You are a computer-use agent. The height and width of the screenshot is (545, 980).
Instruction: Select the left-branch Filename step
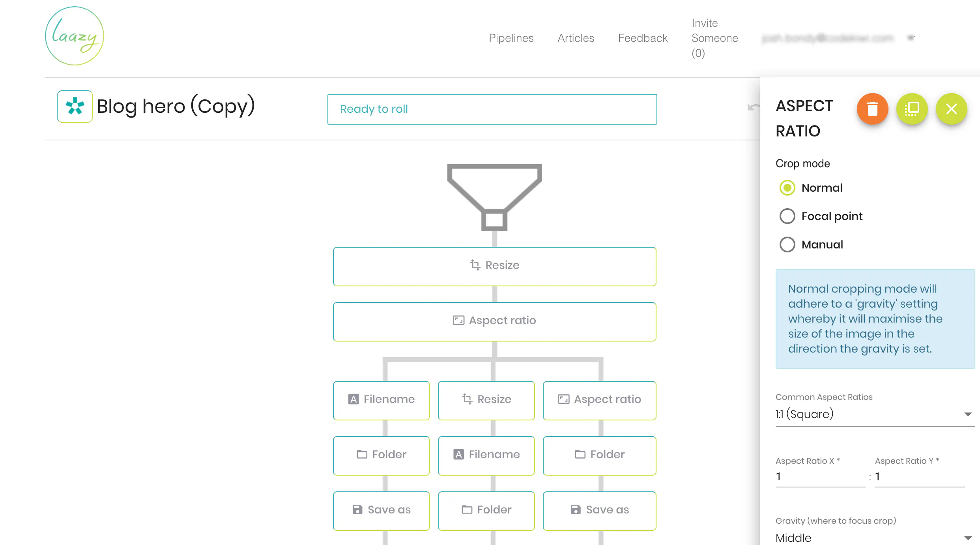(x=381, y=400)
